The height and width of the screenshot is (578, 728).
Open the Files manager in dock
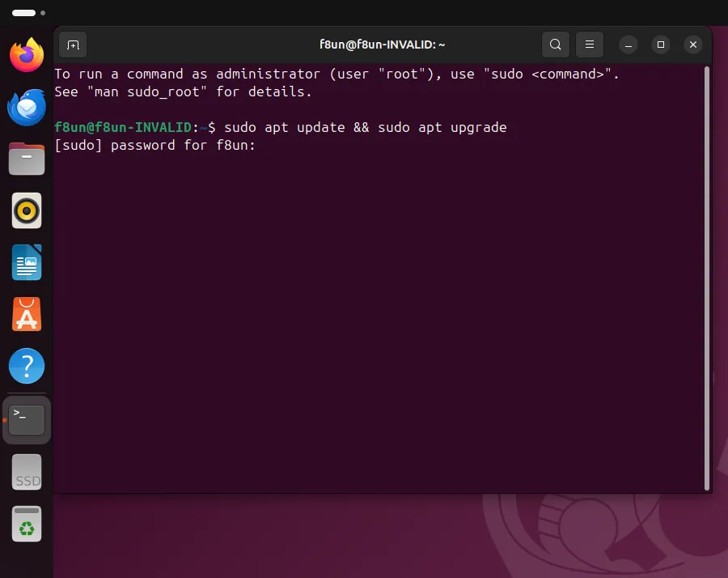[27, 159]
